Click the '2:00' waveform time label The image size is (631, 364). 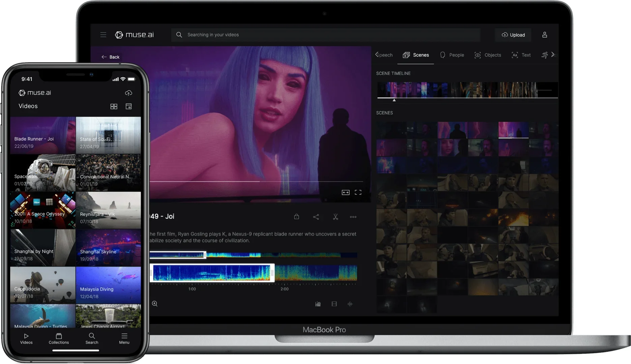pyautogui.click(x=284, y=289)
